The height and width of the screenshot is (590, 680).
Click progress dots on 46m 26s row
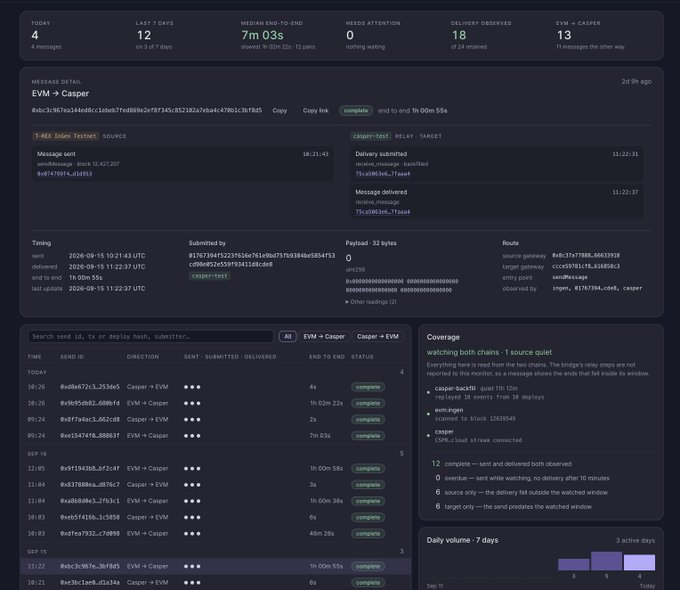192,534
